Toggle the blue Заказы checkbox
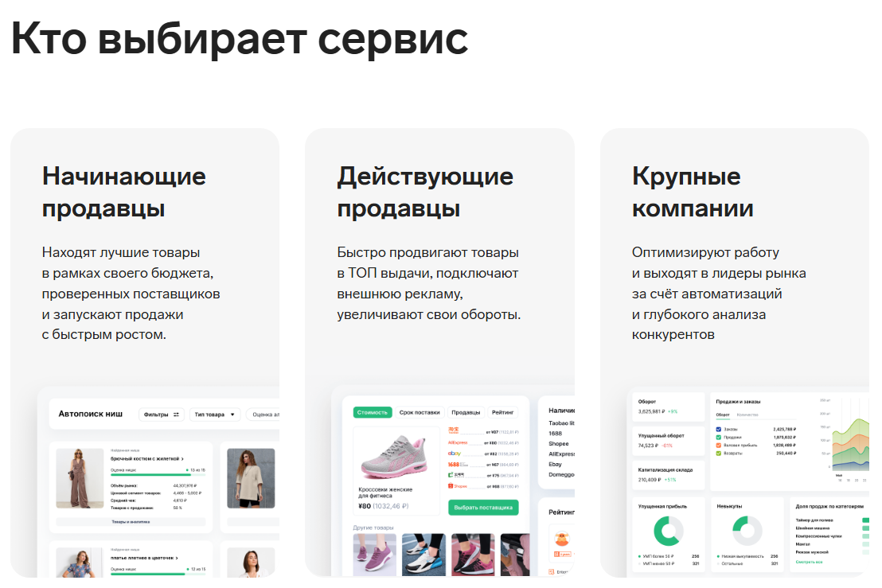Image resolution: width=882 pixels, height=588 pixels. [x=718, y=429]
